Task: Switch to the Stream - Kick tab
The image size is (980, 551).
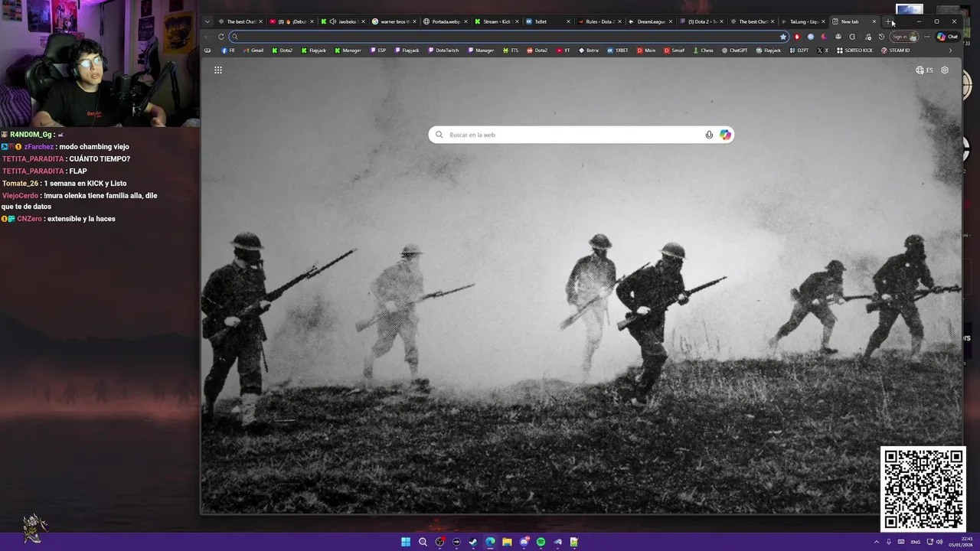Action: (x=497, y=21)
